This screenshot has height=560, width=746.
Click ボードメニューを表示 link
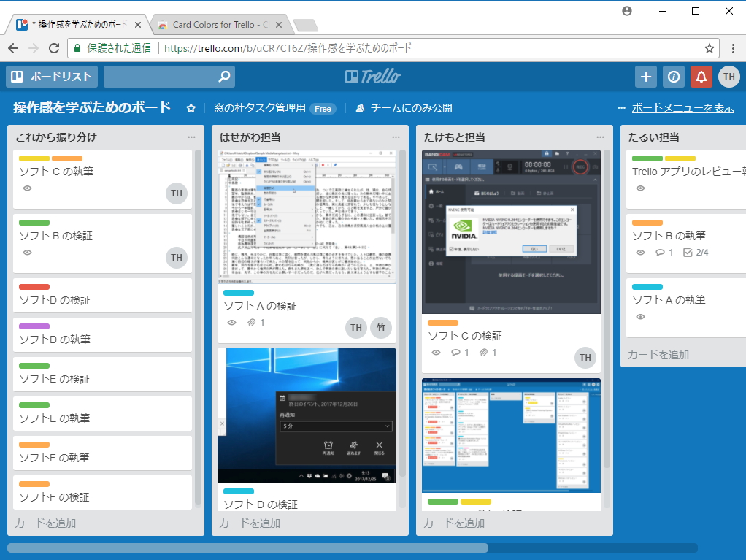[682, 108]
